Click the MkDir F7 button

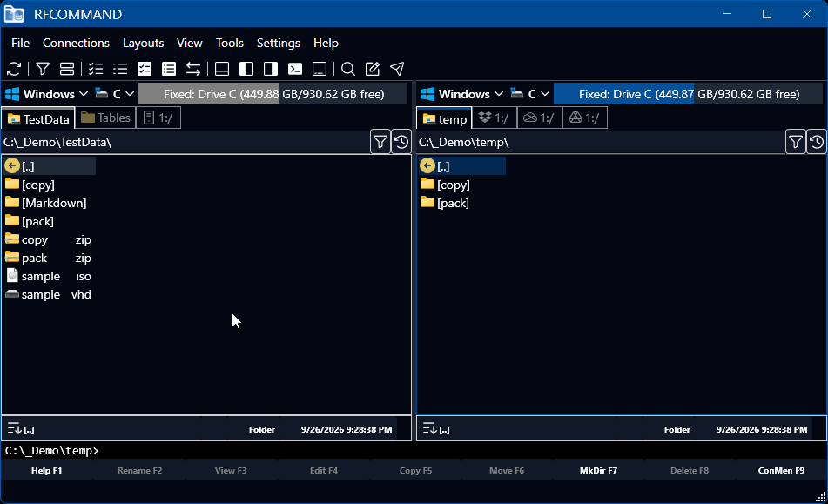(x=598, y=470)
